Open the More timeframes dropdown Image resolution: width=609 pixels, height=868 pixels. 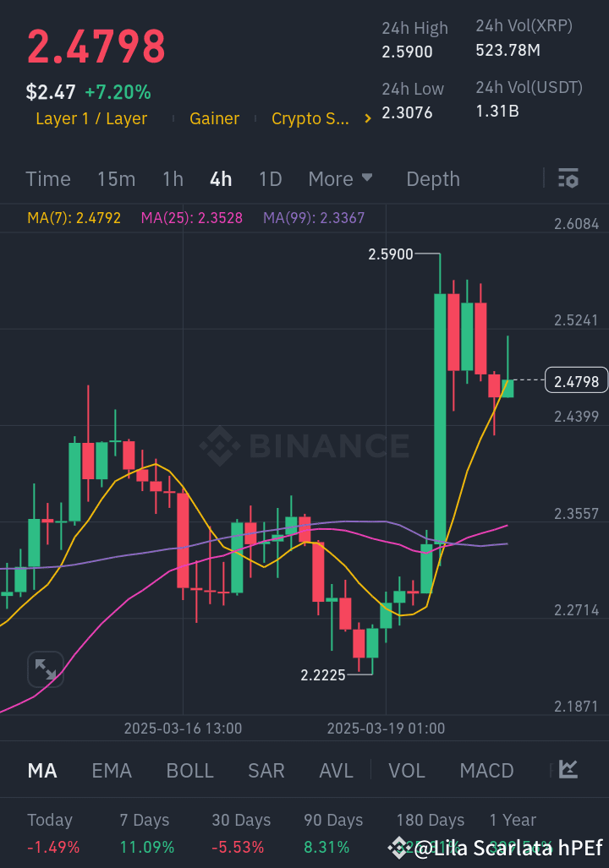(340, 178)
